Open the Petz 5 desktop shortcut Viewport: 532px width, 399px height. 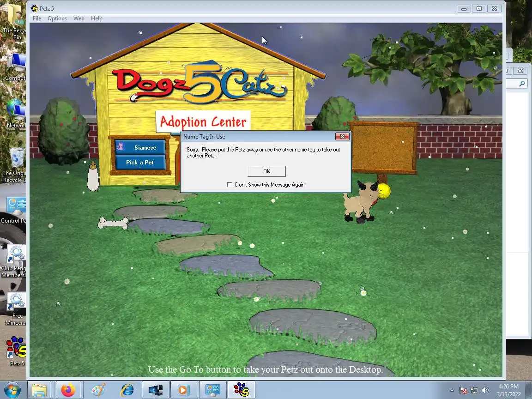point(16,351)
